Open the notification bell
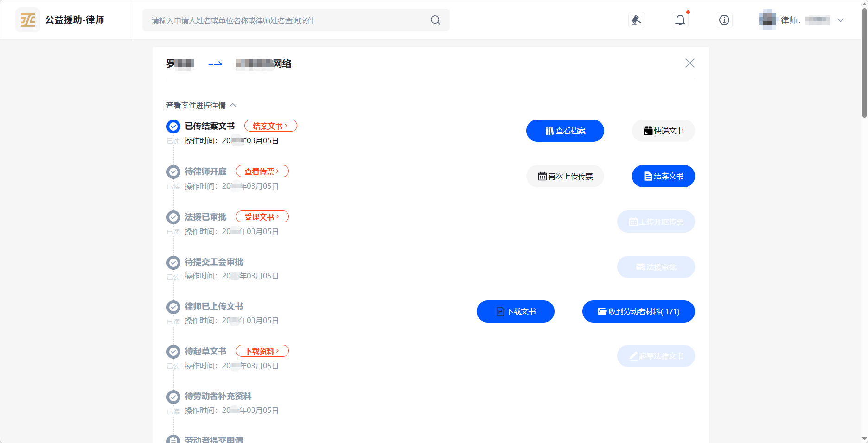 click(x=680, y=20)
